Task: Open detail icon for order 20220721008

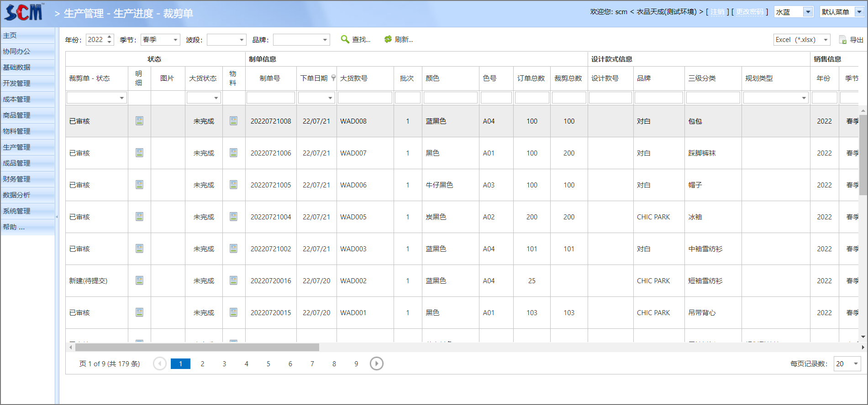Action: coord(139,121)
